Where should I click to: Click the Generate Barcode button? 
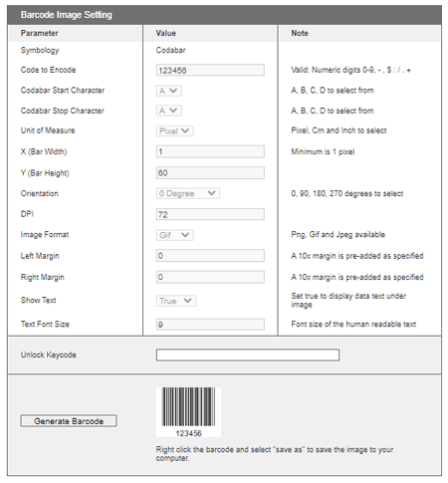click(69, 421)
